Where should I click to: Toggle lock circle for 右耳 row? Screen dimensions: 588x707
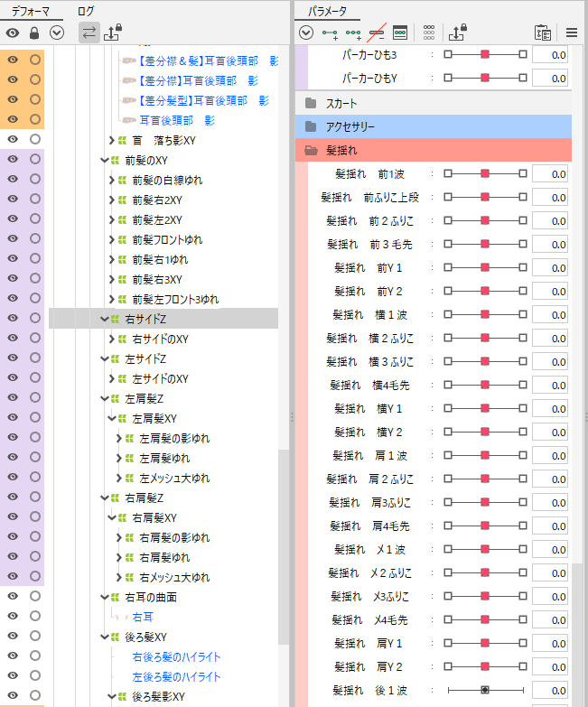tap(35, 616)
